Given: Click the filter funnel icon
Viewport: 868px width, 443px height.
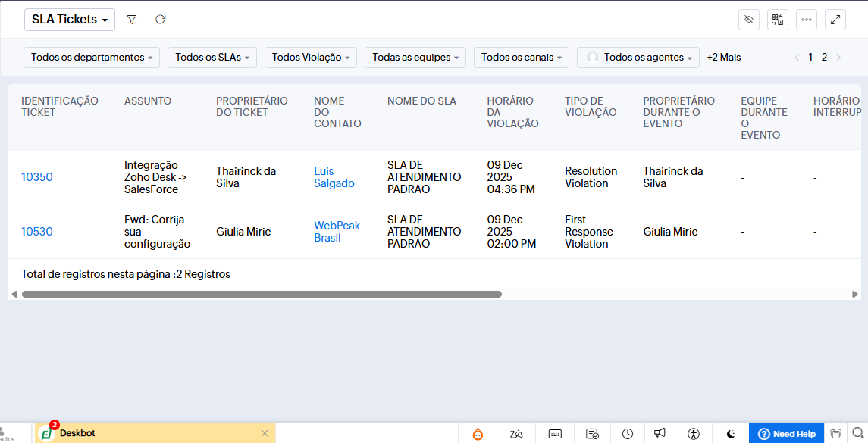Looking at the screenshot, I should (132, 20).
